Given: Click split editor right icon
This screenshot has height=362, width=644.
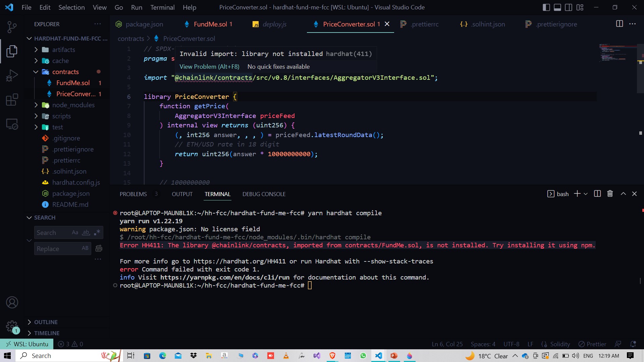Looking at the screenshot, I should 620,24.
